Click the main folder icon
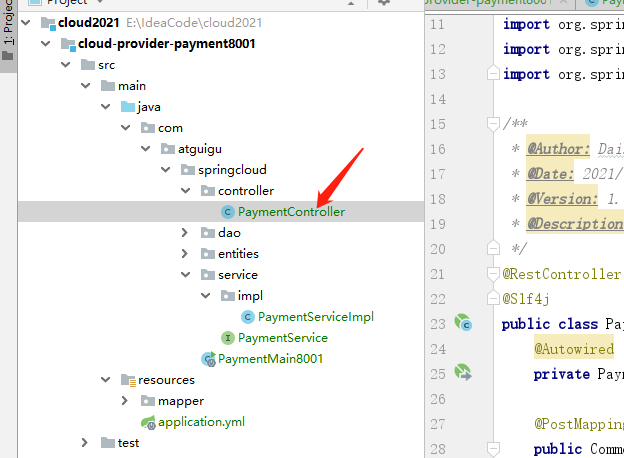This screenshot has width=624, height=458. [x=108, y=86]
